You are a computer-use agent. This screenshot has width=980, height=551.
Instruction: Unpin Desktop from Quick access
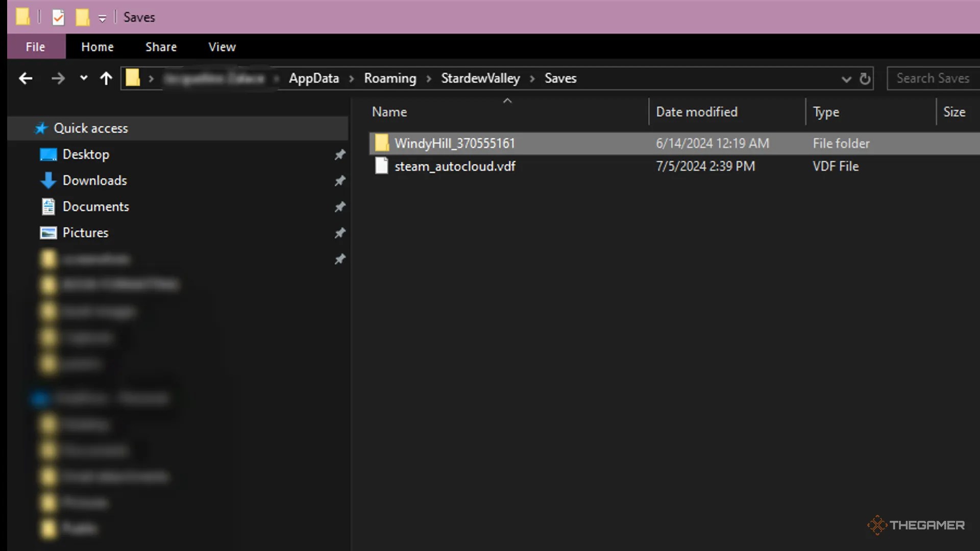(x=340, y=155)
